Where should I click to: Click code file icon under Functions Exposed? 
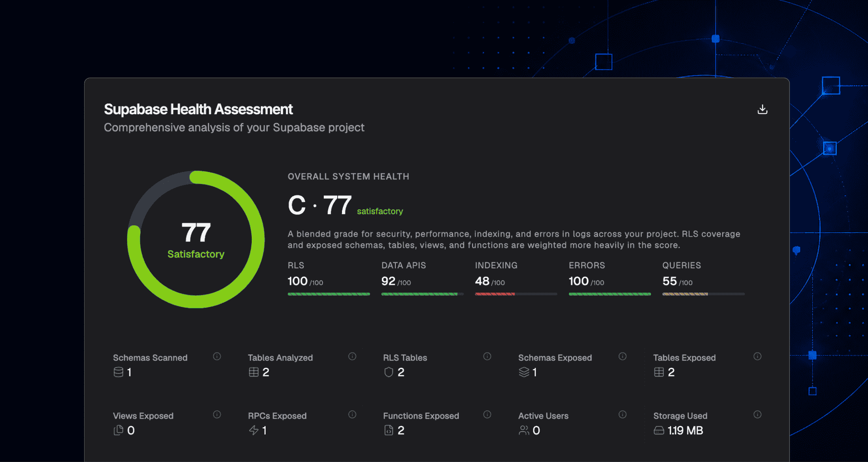388,430
